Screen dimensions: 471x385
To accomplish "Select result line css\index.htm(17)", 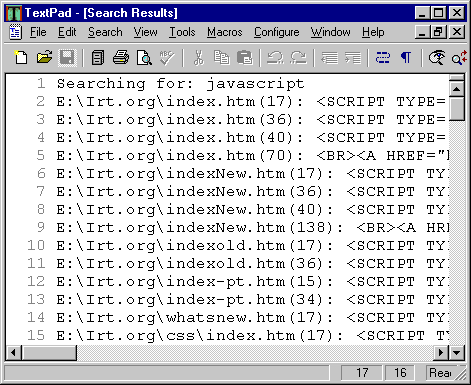I will (x=252, y=335).
